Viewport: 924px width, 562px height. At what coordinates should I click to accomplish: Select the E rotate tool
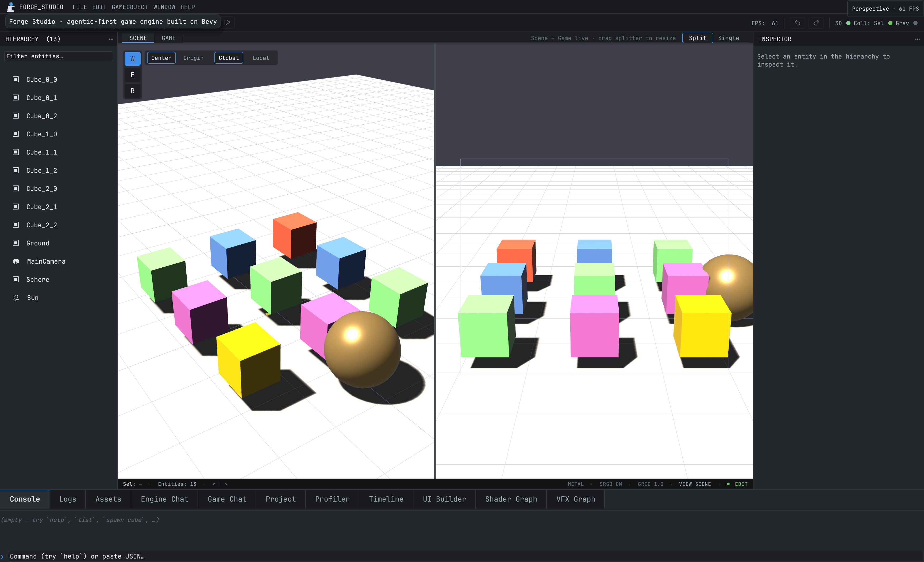[132, 75]
